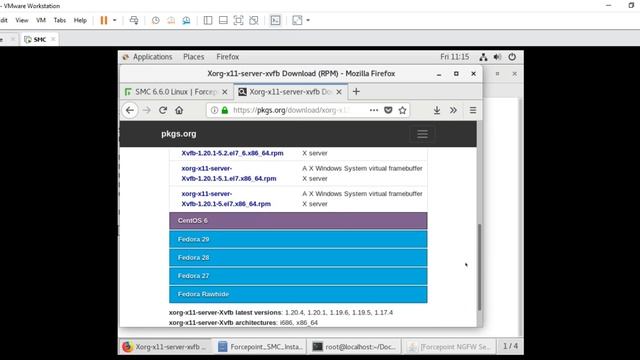
Task: Click the Pocket save icon in the address bar
Action: (x=388, y=110)
